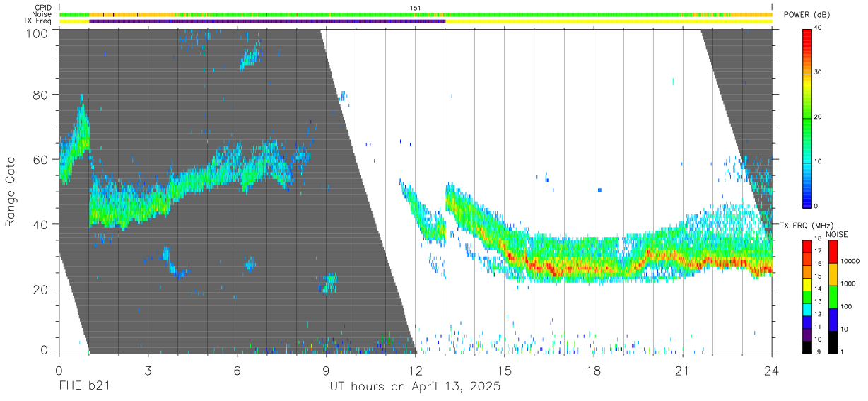The image size is (868, 401).
Task: Click the CPID label at top left
Action: tap(43, 8)
